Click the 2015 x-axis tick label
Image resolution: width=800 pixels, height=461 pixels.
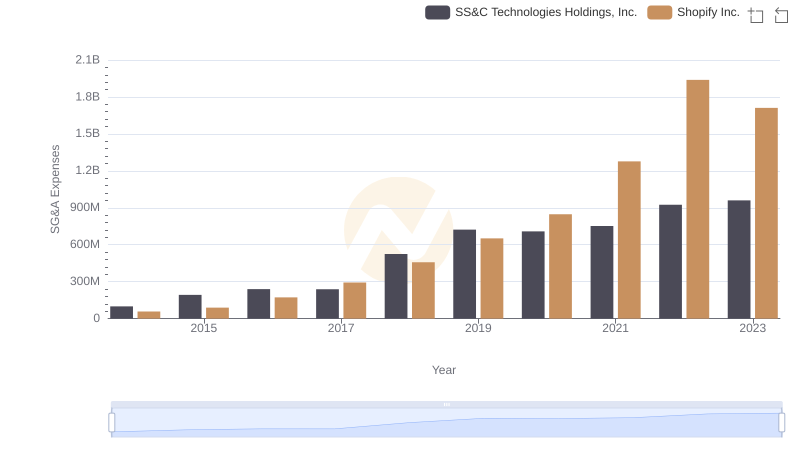click(203, 328)
